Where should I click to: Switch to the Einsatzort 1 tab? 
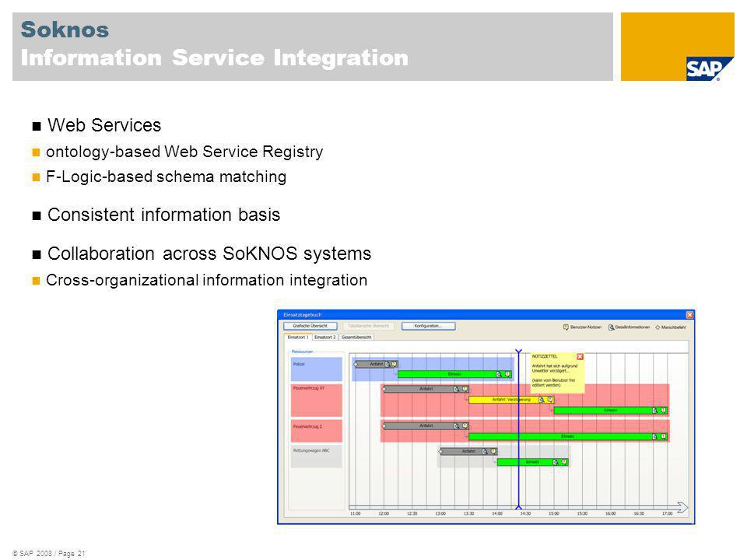click(298, 337)
